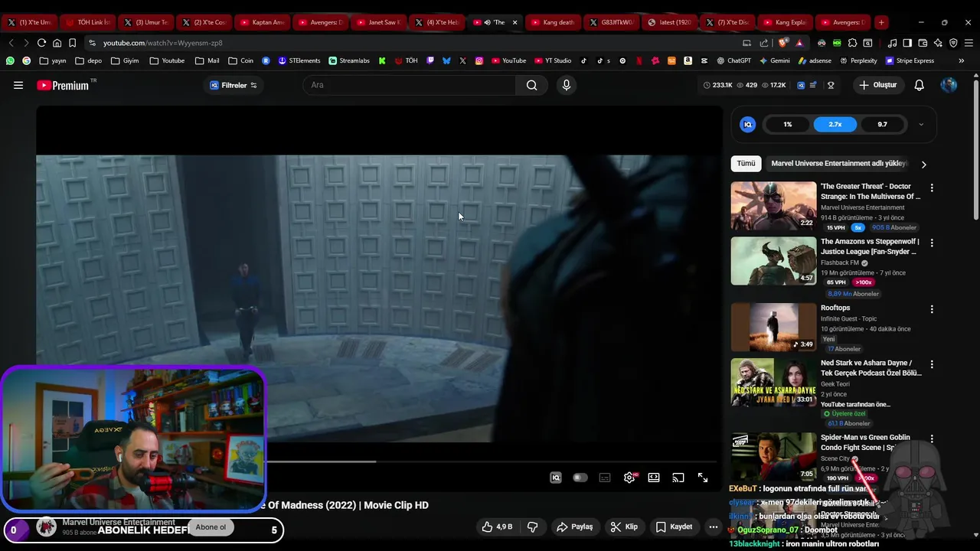Switch to the 'Janet Saw' browser tab
980x551 pixels.
[378, 22]
